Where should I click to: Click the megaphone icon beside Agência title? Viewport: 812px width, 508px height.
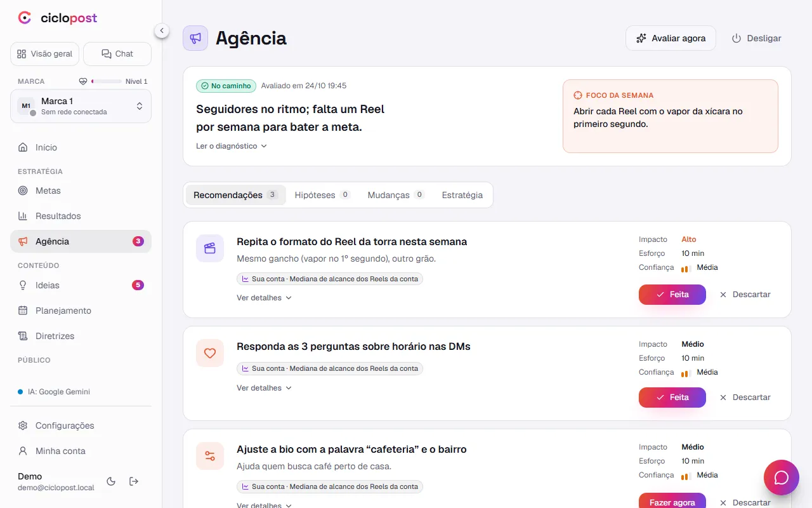click(195, 38)
